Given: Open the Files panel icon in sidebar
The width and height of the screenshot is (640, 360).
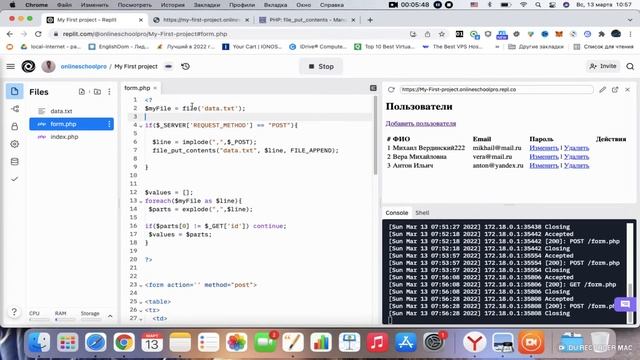Looking at the screenshot, I should click(x=15, y=91).
